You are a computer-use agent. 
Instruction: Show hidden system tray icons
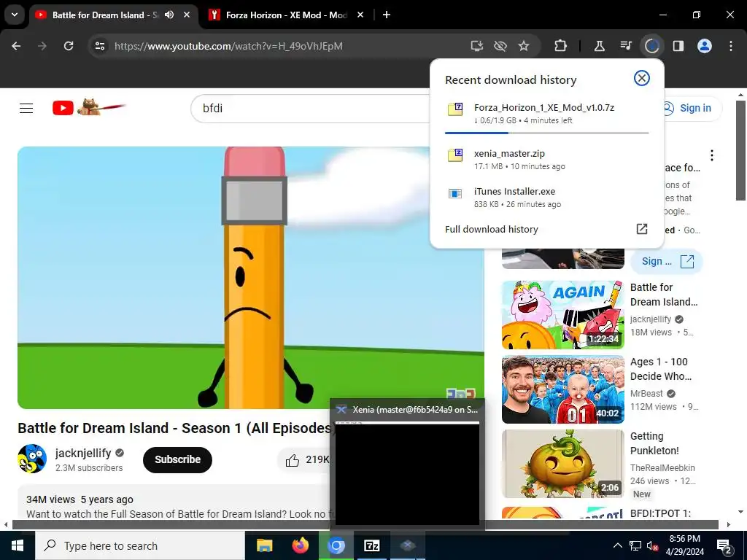click(617, 545)
